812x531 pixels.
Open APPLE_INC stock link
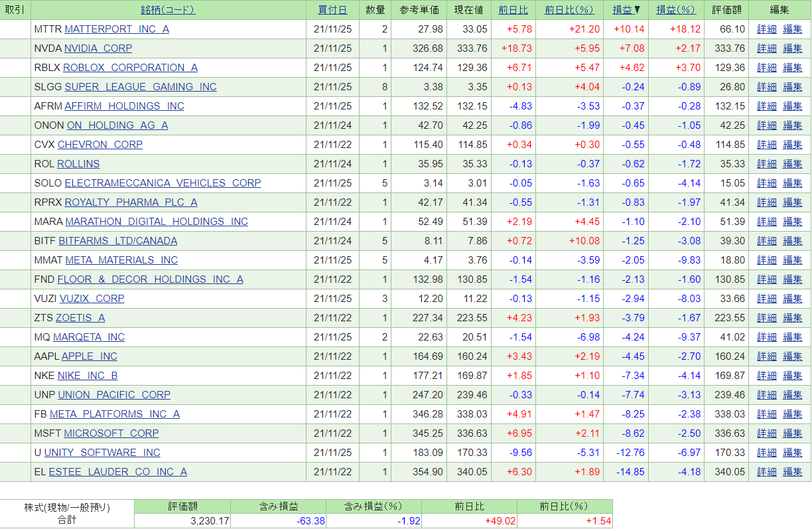90,356
